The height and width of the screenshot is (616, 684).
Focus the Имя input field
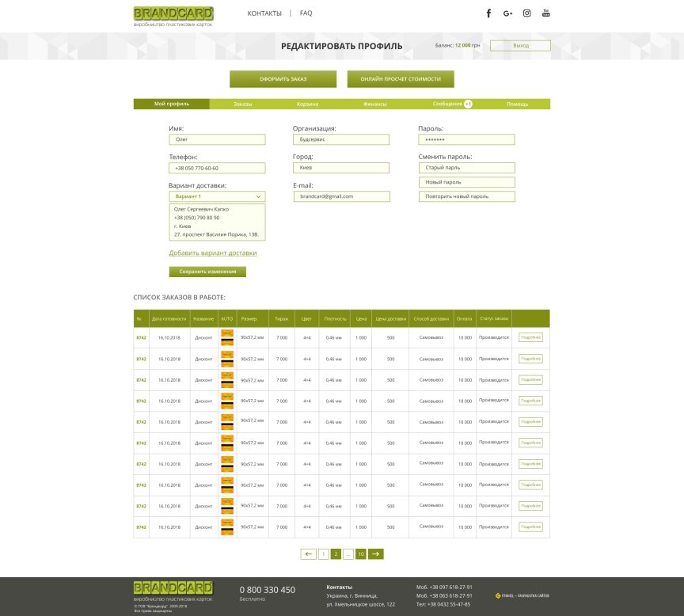coord(217,139)
